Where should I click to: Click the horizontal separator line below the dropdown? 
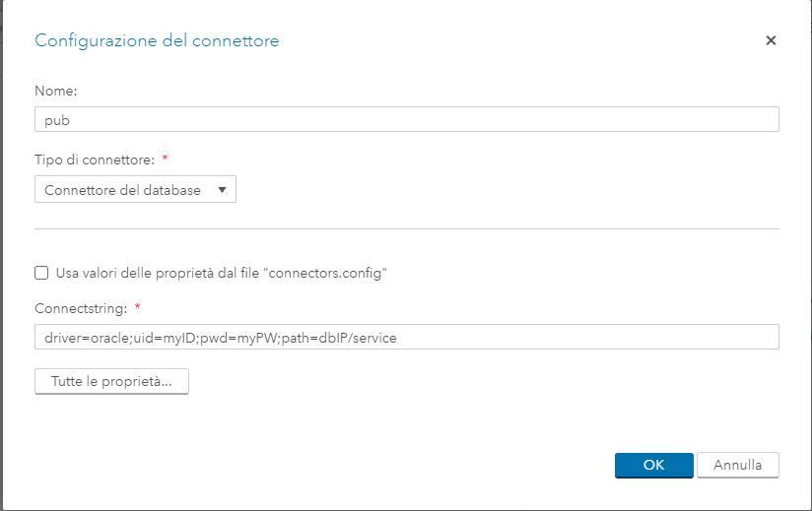[x=406, y=229]
